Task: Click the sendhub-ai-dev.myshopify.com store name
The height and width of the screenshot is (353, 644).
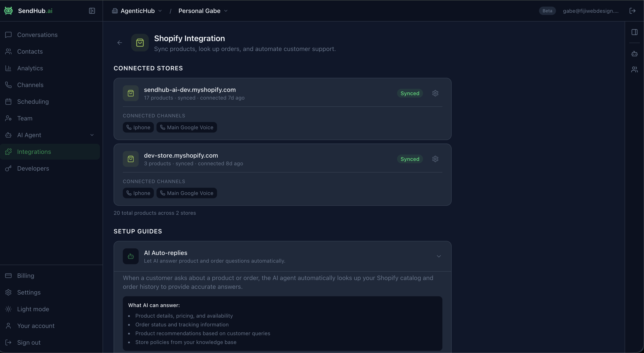Action: [x=190, y=90]
